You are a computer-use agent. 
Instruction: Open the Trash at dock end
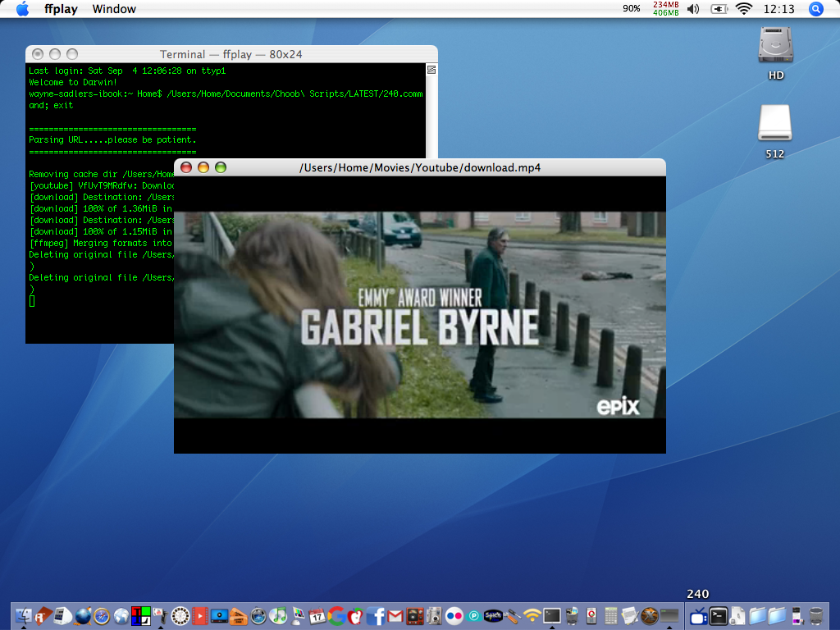tap(816, 616)
